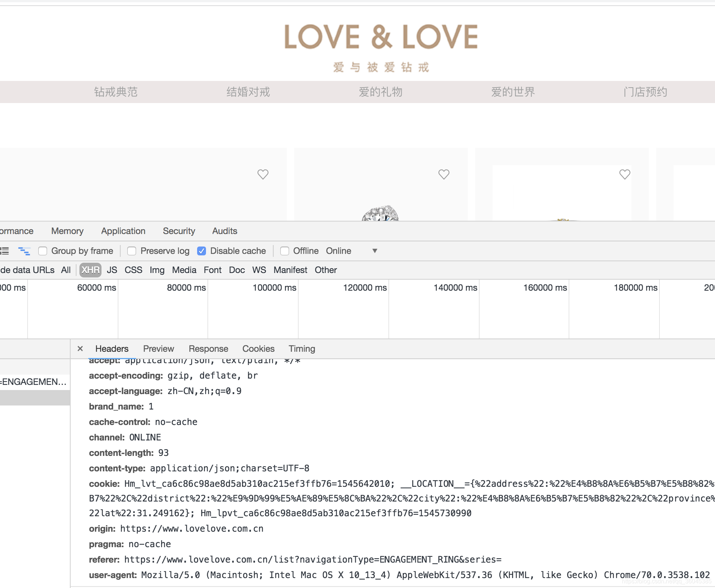
Task: Toggle the large request rows view icon
Action: [x=4, y=251]
